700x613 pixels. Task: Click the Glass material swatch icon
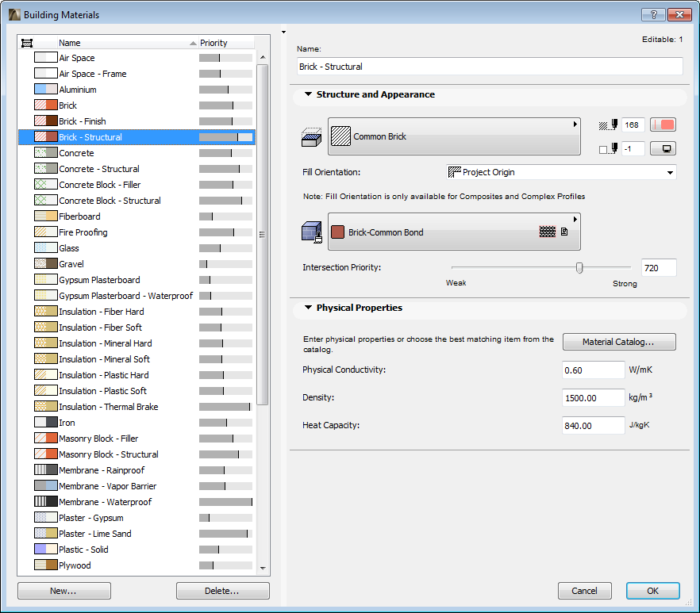46,248
